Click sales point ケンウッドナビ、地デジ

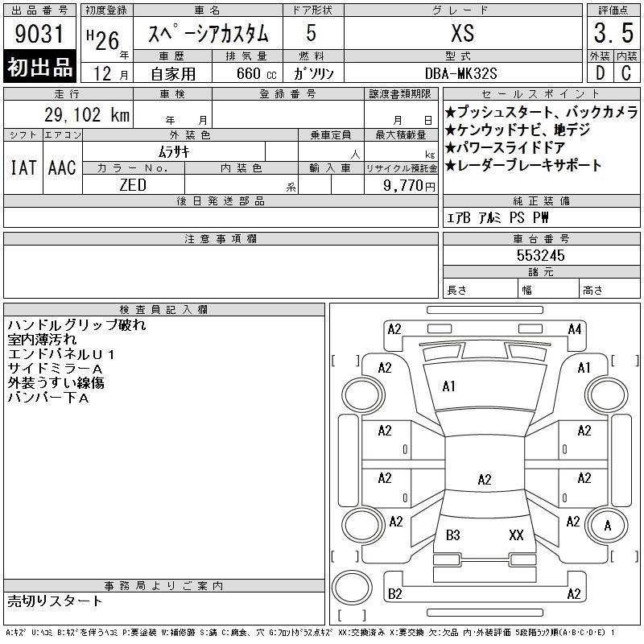(518, 130)
